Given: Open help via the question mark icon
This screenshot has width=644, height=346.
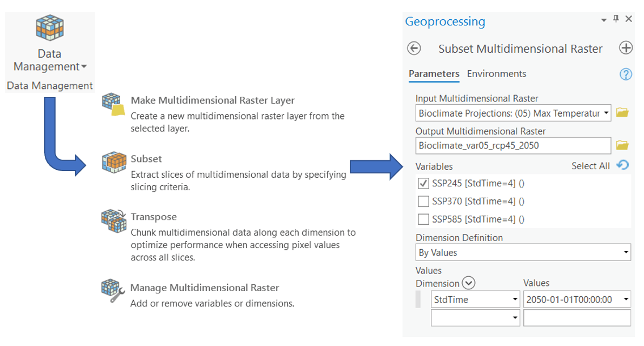Looking at the screenshot, I should coord(625,74).
